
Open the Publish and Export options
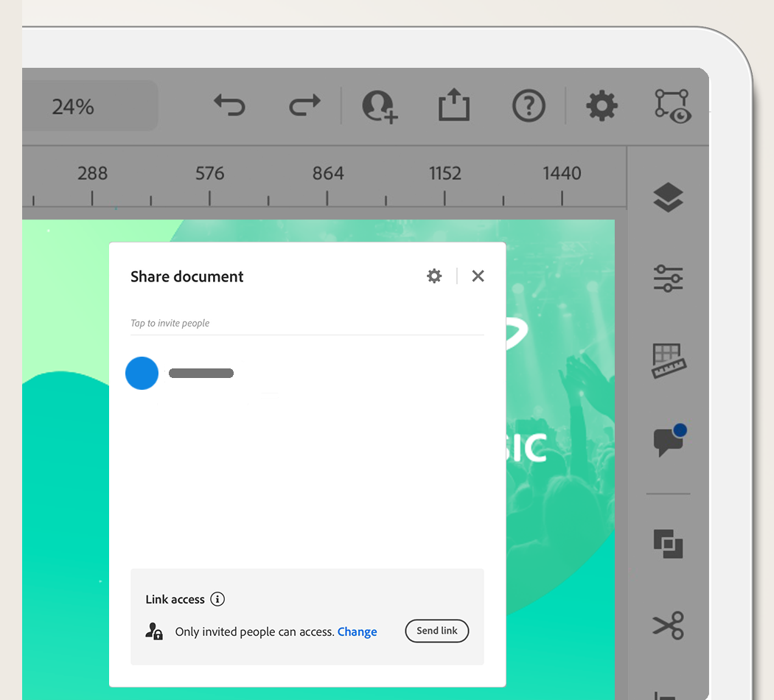point(454,105)
